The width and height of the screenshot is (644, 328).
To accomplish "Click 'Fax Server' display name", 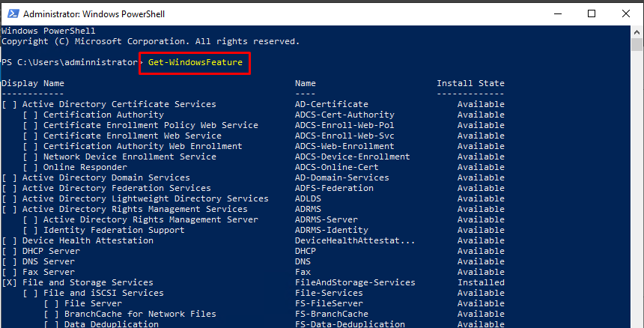I will coord(49,272).
